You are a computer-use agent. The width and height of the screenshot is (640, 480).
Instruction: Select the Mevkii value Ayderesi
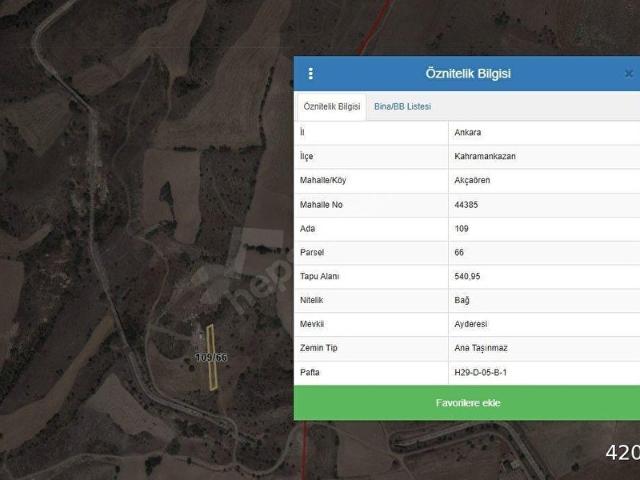point(471,324)
